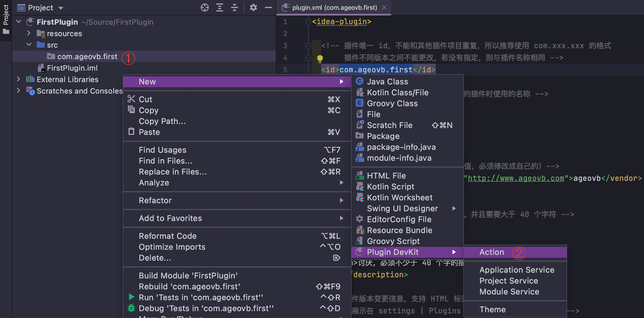Select FirstPlugin.iml file in tree
The width and height of the screenshot is (644, 318).
coord(72,68)
